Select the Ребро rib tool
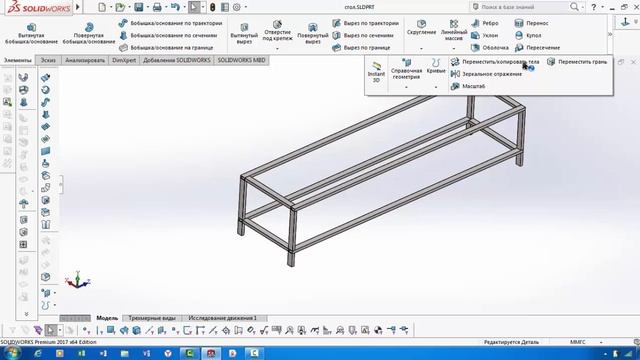Viewport: 640px width, 360px height. point(484,23)
